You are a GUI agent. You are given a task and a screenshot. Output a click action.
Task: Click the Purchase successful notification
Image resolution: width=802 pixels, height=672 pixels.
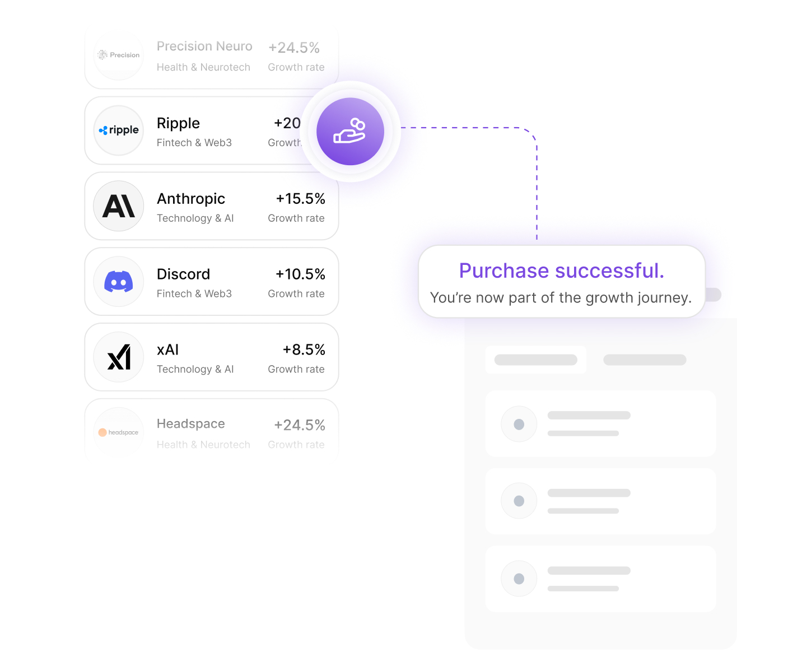562,282
